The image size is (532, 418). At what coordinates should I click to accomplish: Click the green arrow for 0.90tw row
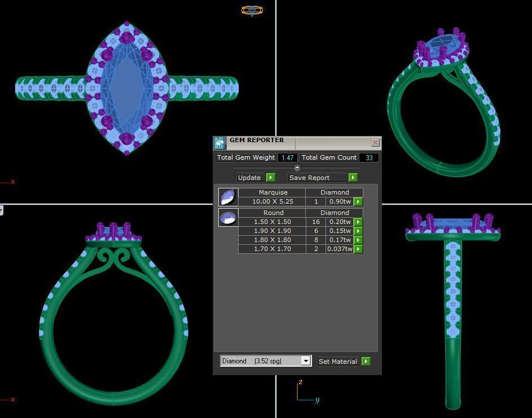click(358, 201)
